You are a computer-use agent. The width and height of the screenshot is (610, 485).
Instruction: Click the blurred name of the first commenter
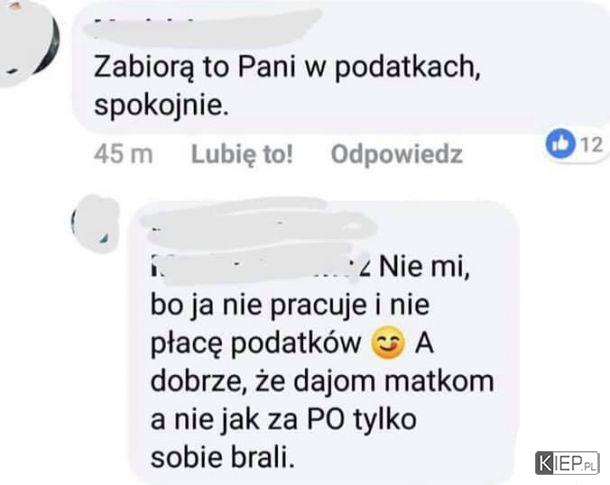(202, 26)
